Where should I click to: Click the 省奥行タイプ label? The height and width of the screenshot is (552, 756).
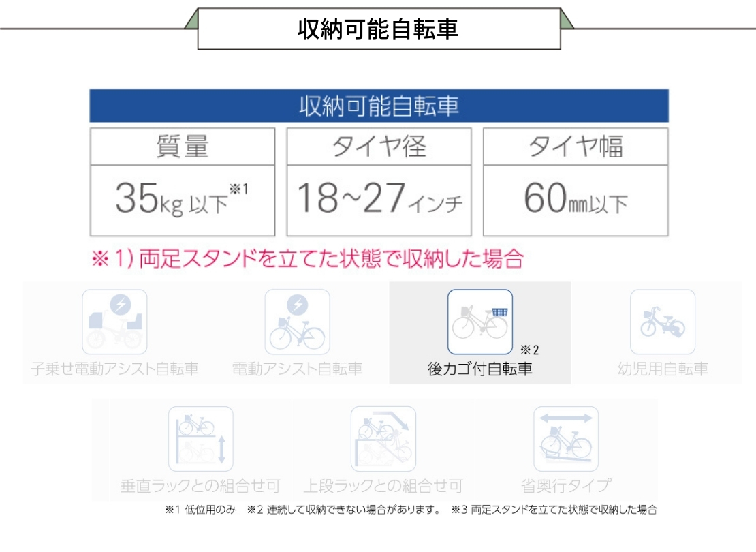(x=565, y=486)
